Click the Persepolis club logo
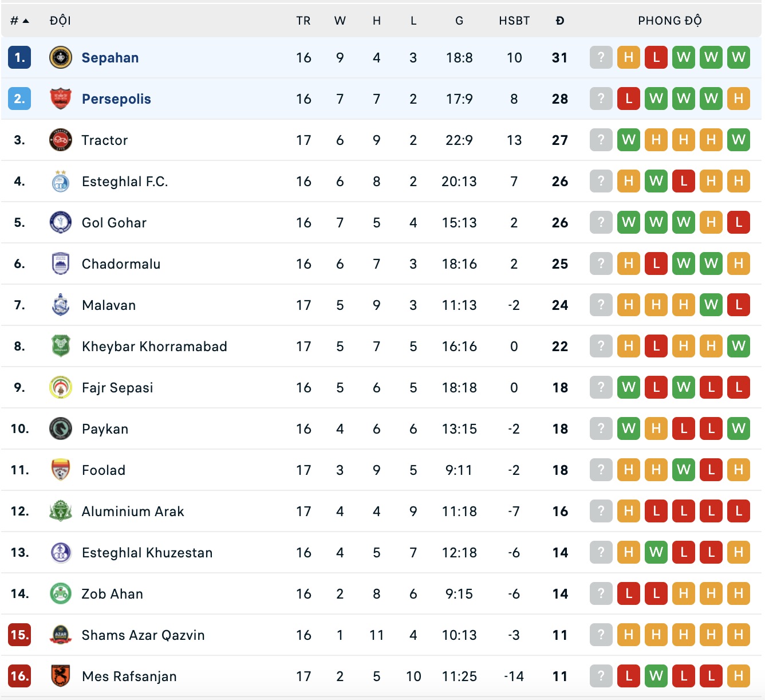The height and width of the screenshot is (700, 765). [61, 99]
